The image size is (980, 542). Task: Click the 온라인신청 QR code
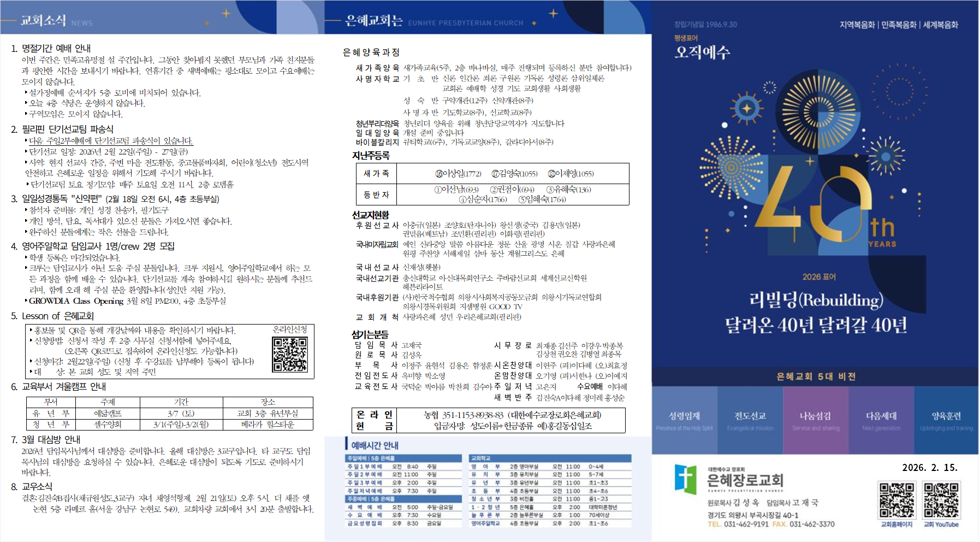tap(290, 354)
